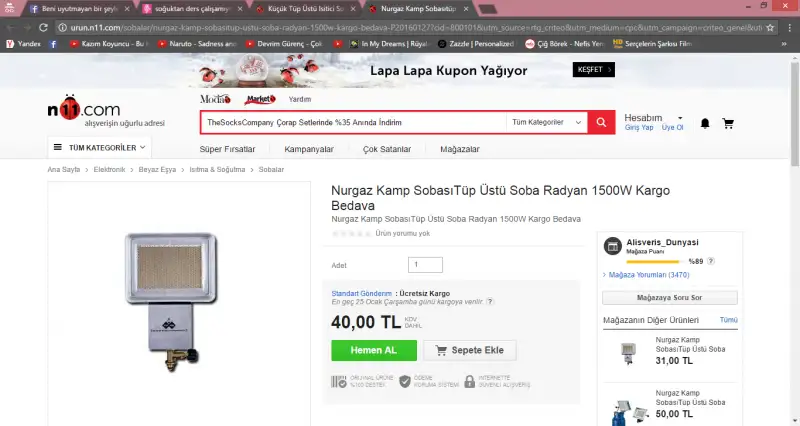
Task: Go to Elektronik breadcrumb
Action: [x=109, y=169]
